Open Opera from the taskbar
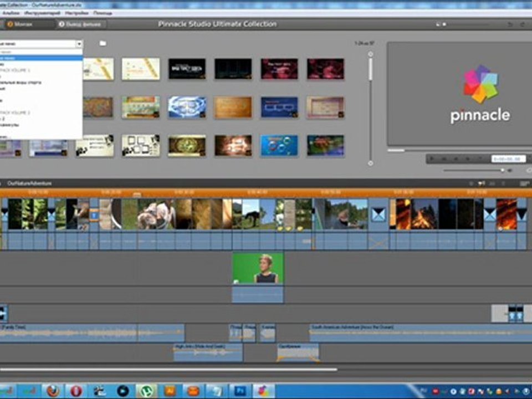532x399 pixels. 76,391
